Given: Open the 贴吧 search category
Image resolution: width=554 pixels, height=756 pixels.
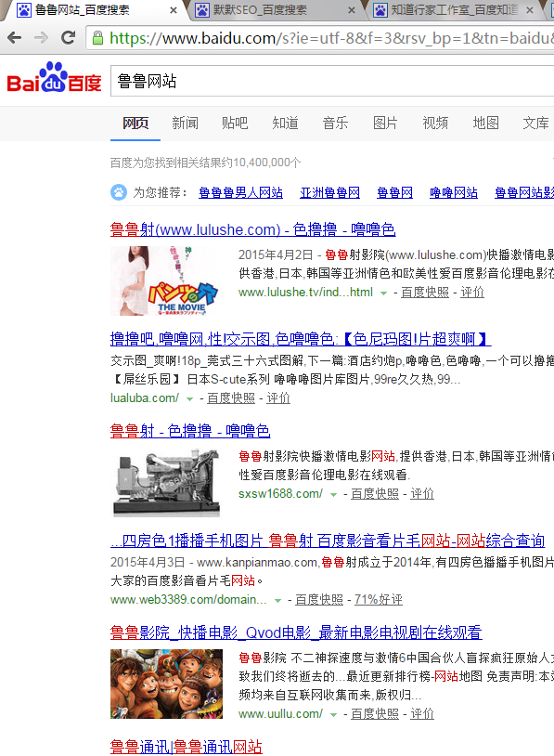Looking at the screenshot, I should (x=235, y=123).
